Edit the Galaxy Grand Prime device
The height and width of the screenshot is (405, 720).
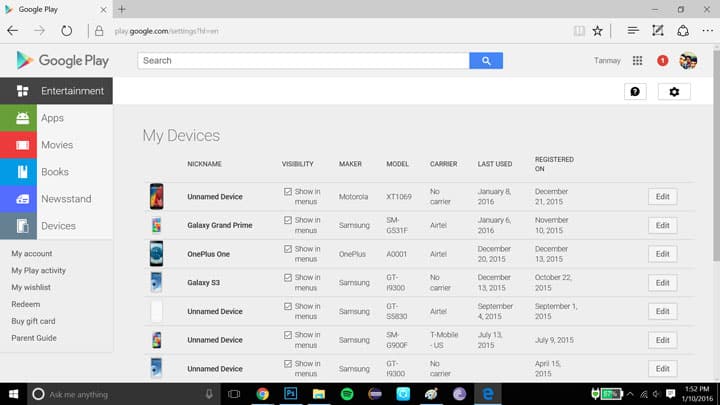(x=662, y=225)
